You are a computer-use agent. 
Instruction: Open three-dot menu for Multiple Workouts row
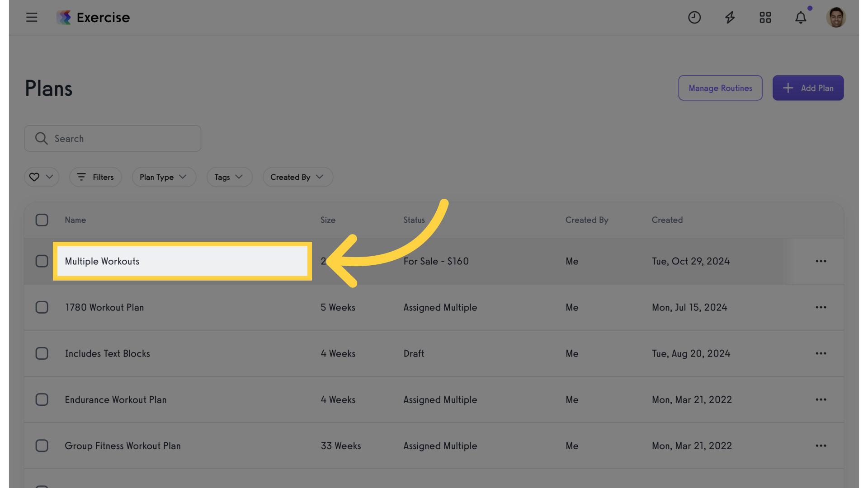coord(821,261)
